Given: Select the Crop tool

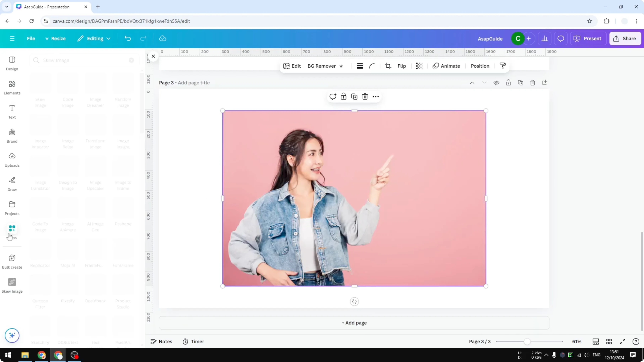Looking at the screenshot, I should pyautogui.click(x=388, y=66).
